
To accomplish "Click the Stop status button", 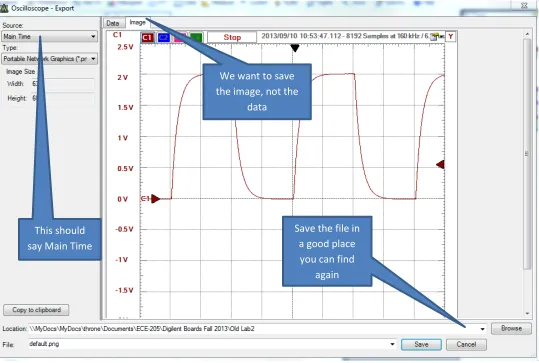I will [x=232, y=37].
